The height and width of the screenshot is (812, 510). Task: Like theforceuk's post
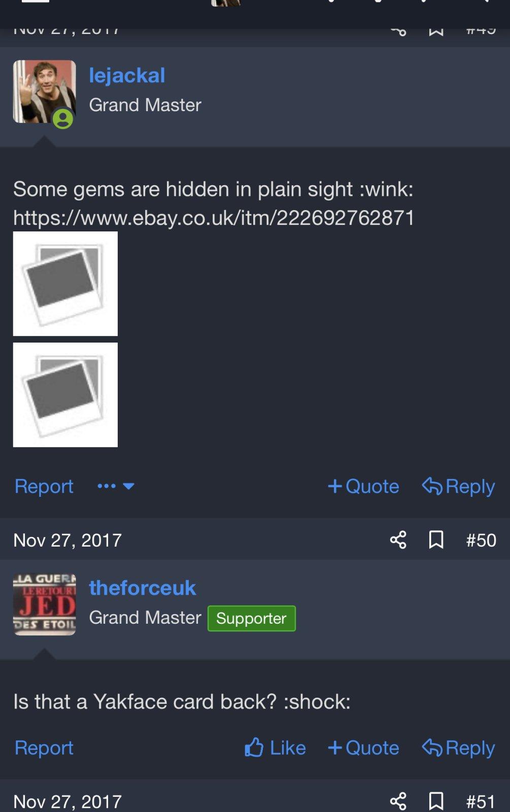pyautogui.click(x=275, y=748)
